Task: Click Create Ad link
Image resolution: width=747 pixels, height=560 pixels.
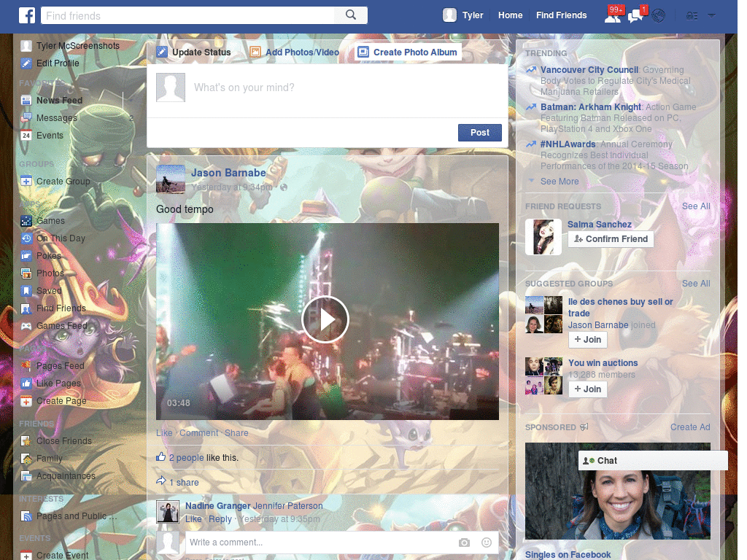Action: [x=690, y=427]
